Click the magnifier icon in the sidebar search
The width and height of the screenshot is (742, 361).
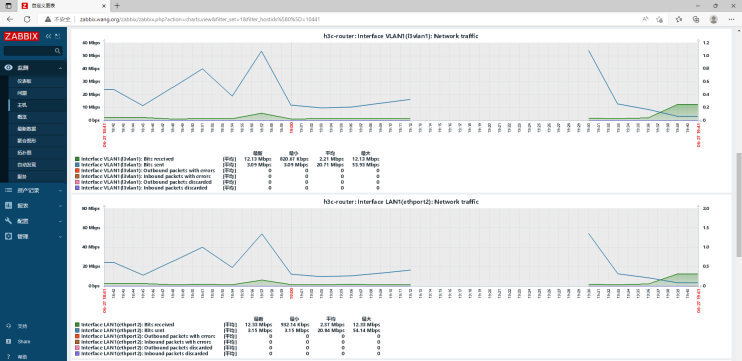click(x=58, y=51)
